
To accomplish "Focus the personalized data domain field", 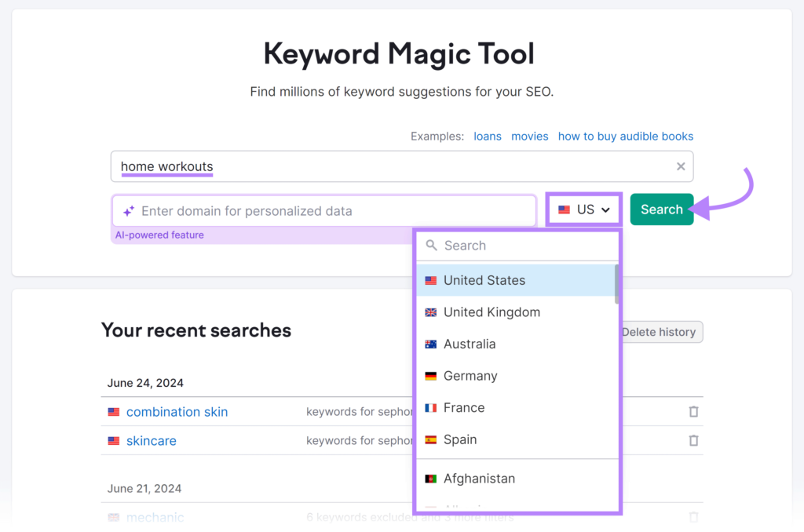I will (324, 210).
